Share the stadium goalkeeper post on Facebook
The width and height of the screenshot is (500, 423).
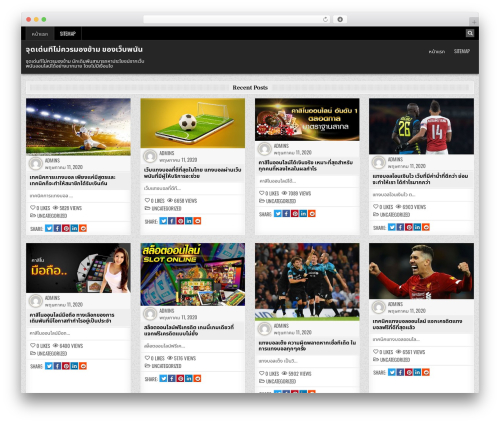point(57,228)
